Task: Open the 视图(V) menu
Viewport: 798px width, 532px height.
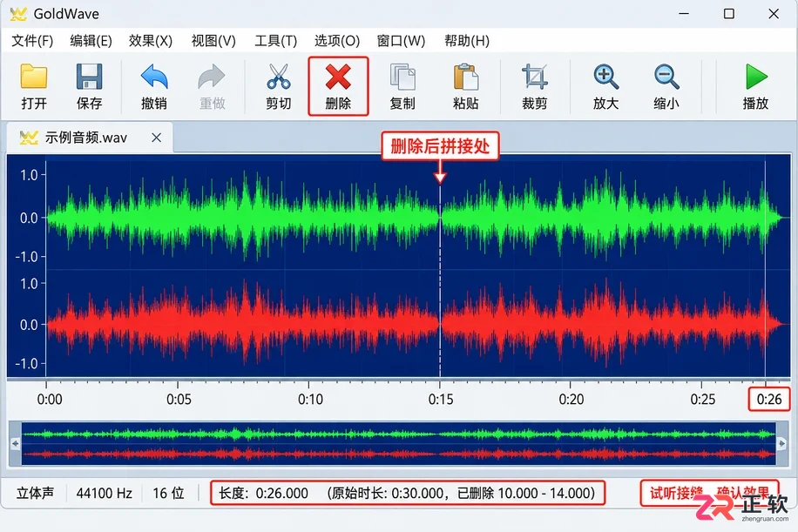Action: (213, 41)
